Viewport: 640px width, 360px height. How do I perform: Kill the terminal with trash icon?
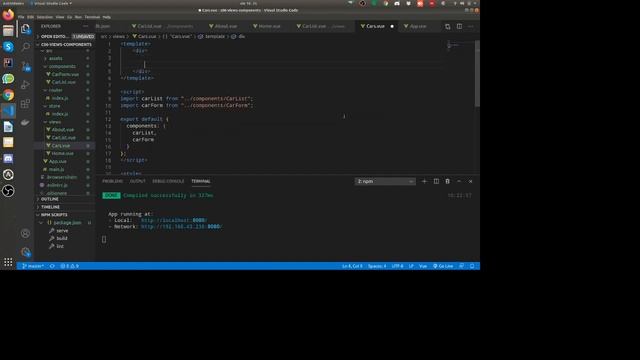[447, 181]
